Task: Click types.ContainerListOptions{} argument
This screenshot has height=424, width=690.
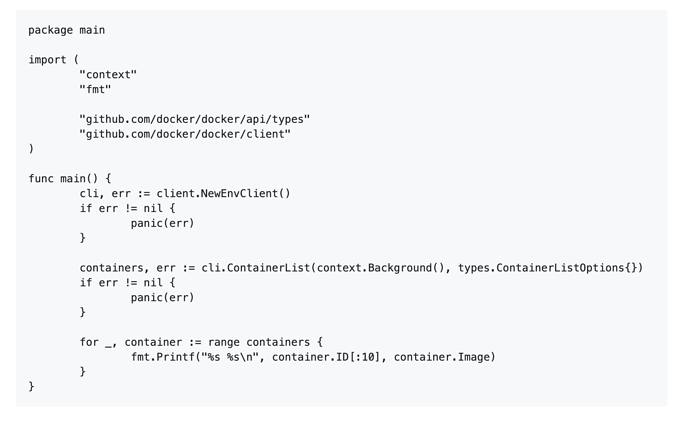Action: (547, 268)
